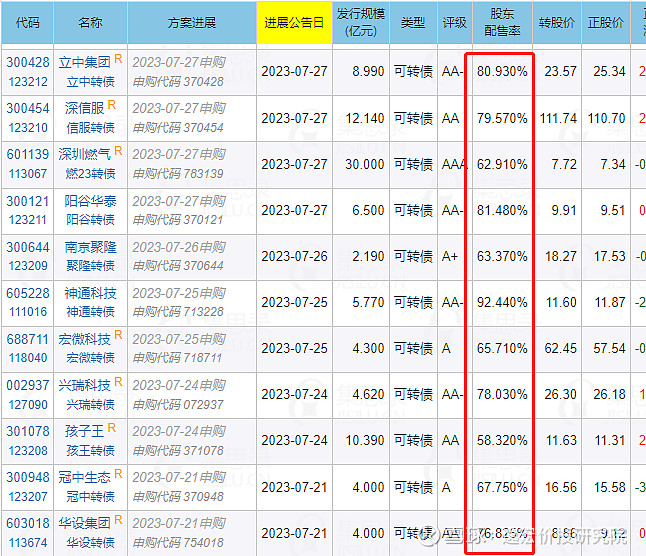The width and height of the screenshot is (646, 556).
Task: Click the R icon beside 兴瑞科技
Action: coord(118,382)
